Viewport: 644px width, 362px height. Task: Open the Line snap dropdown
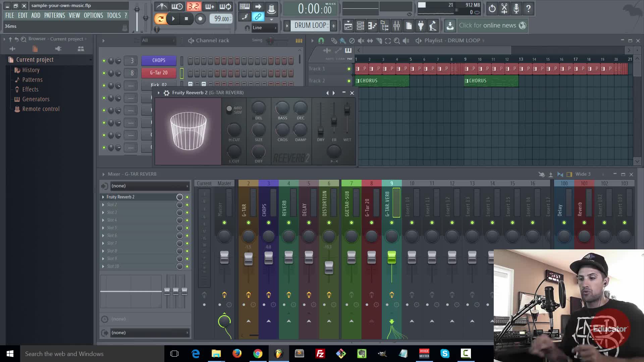(x=265, y=28)
